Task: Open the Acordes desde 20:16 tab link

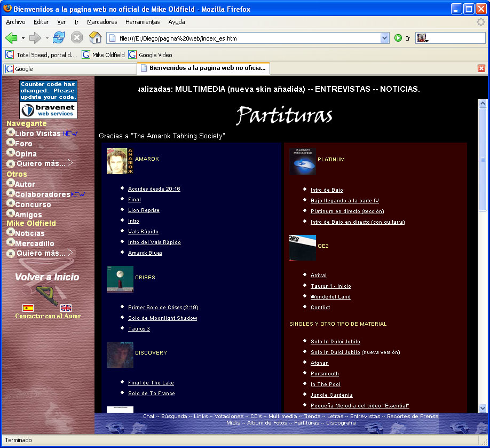Action: pos(154,189)
